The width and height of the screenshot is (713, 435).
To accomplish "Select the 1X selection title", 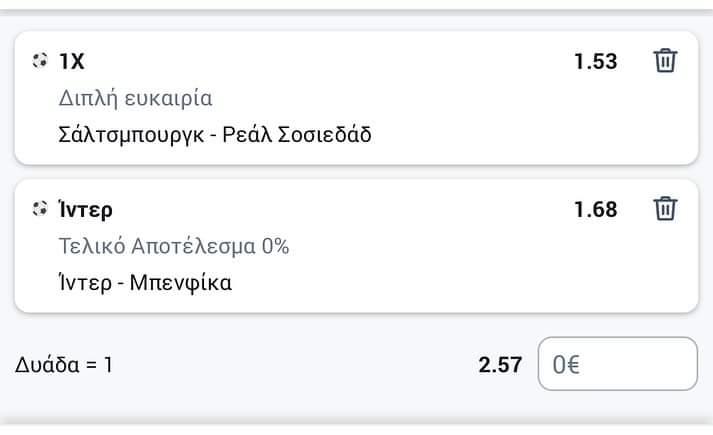I will [x=72, y=61].
